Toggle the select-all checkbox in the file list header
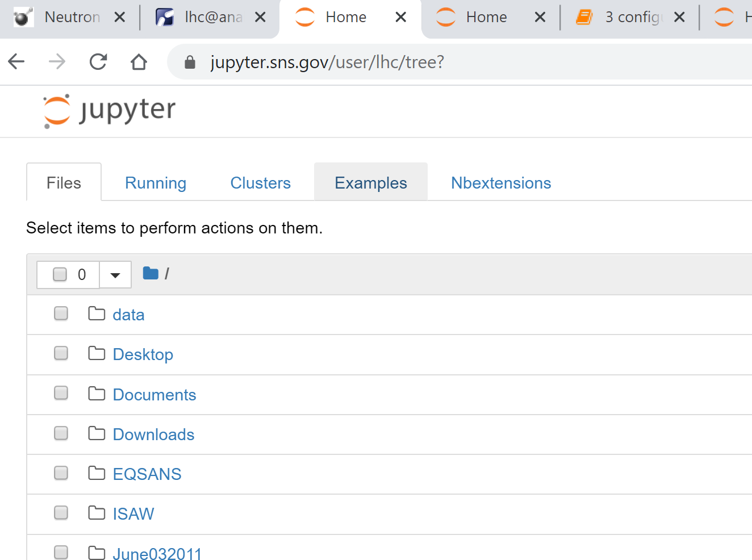The height and width of the screenshot is (560, 752). point(60,274)
